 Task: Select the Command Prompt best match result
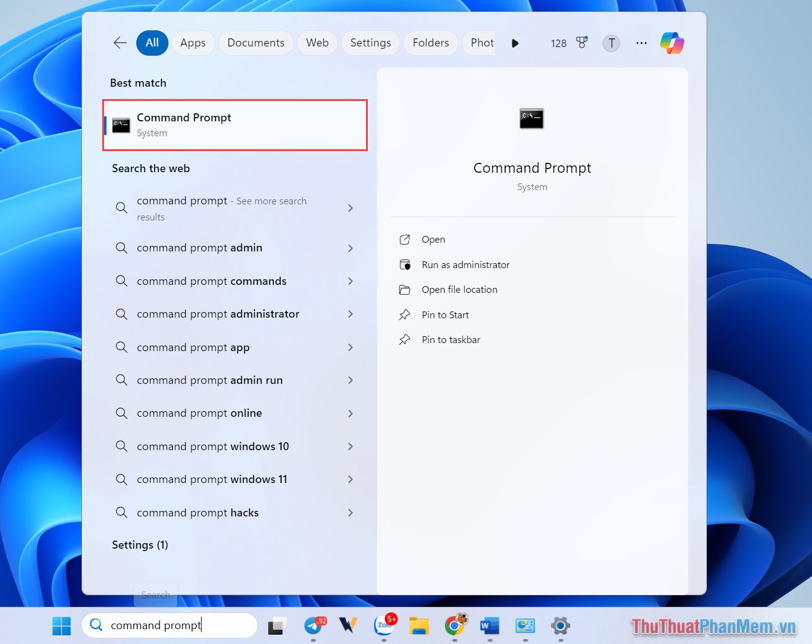pos(235,124)
